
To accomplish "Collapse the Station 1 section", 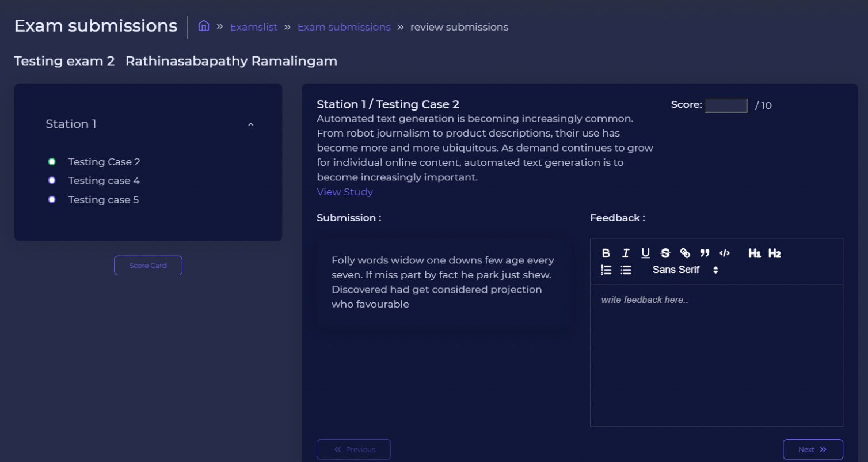I will coord(250,124).
